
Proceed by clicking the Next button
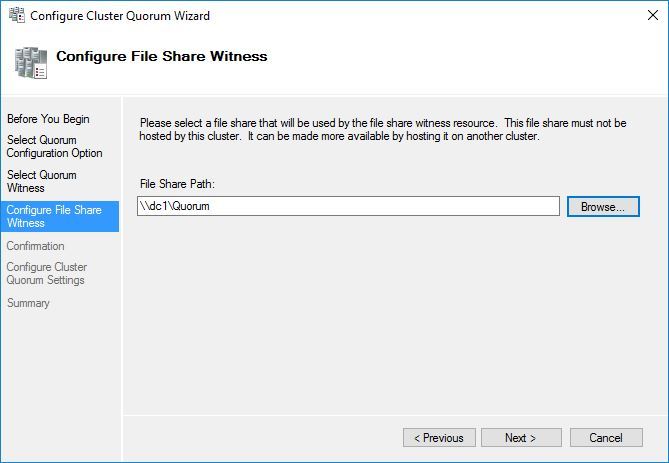520,438
